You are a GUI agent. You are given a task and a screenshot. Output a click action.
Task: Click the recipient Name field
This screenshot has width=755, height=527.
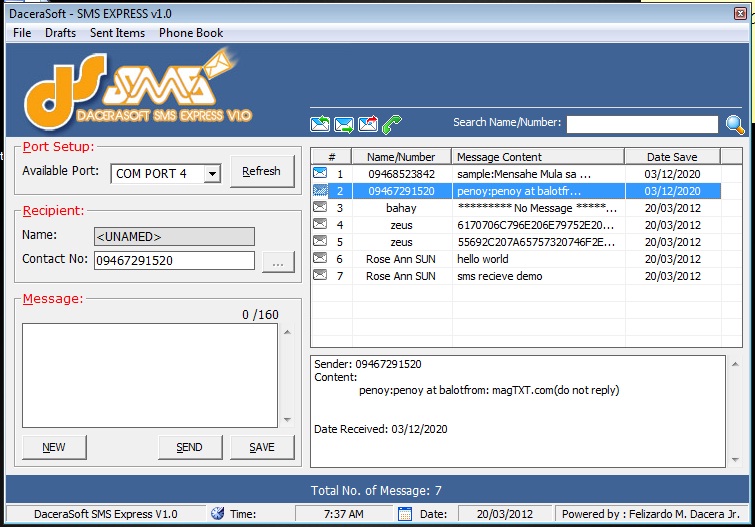coord(174,237)
